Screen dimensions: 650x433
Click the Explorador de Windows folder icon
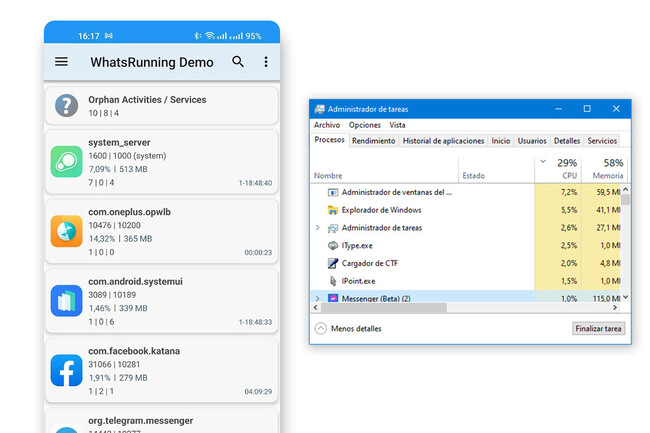(333, 210)
